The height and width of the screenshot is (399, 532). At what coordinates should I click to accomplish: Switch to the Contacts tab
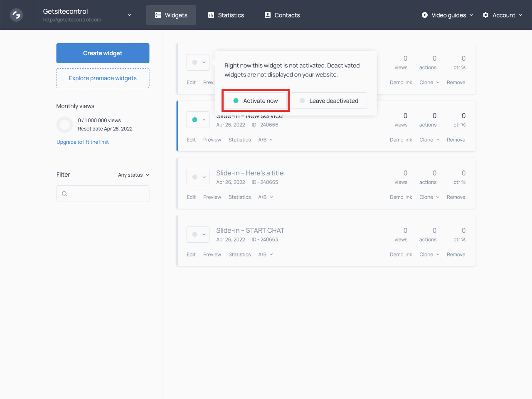[282, 15]
